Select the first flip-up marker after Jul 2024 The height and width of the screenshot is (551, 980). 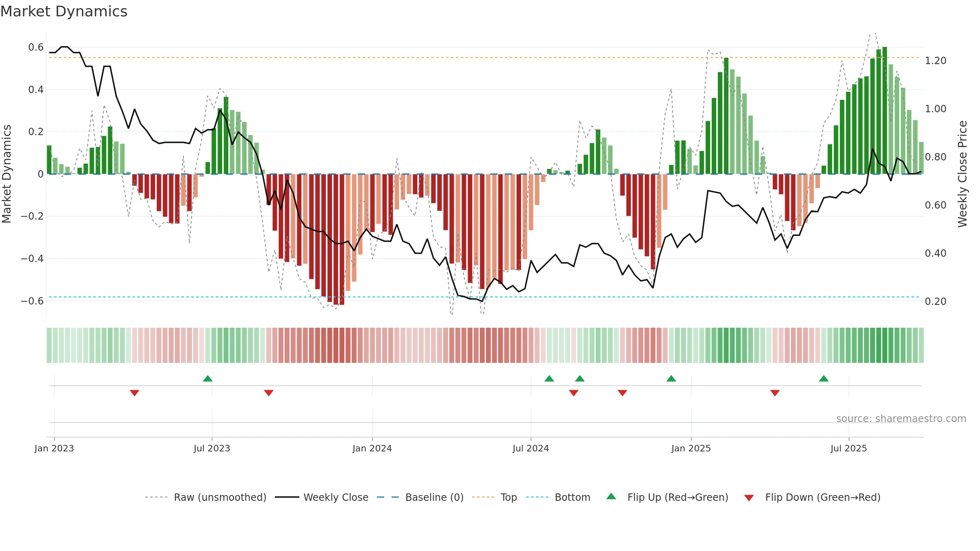coord(549,378)
